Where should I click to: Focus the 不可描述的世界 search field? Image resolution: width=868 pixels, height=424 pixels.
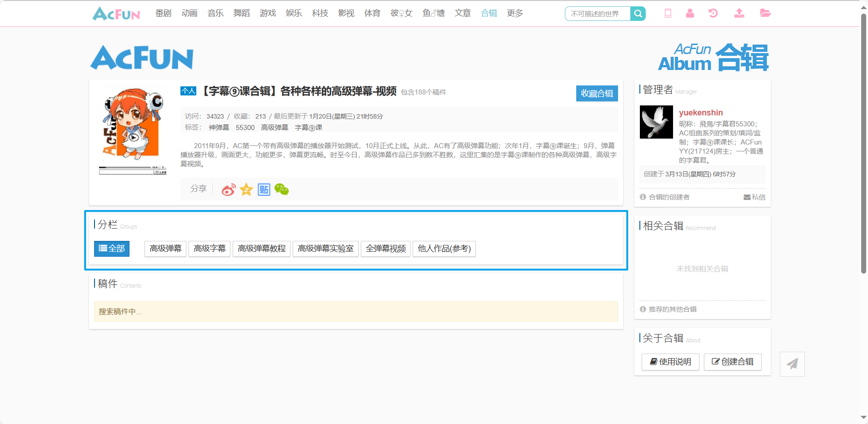[598, 14]
